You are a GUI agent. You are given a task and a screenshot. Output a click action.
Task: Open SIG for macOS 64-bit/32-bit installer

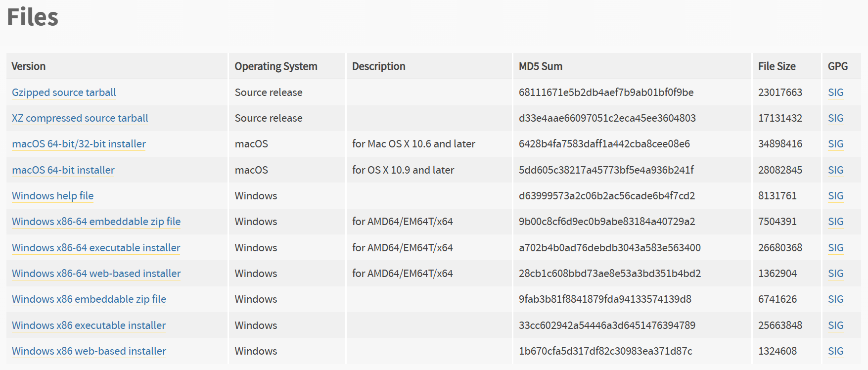[x=835, y=144]
